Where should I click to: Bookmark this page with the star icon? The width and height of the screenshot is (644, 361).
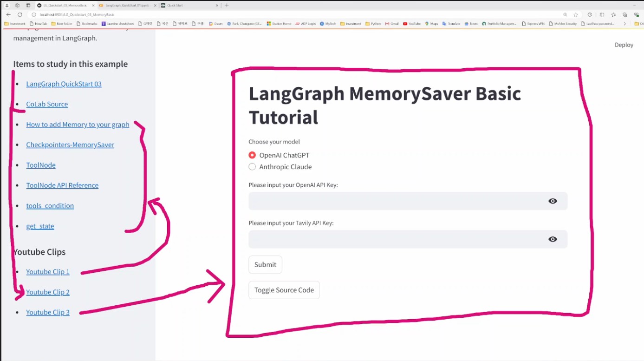point(576,14)
